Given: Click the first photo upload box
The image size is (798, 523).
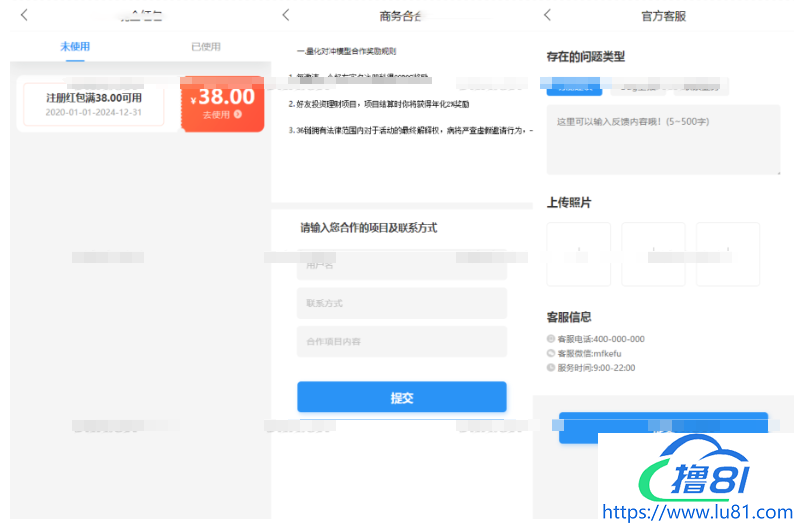Looking at the screenshot, I should (579, 254).
